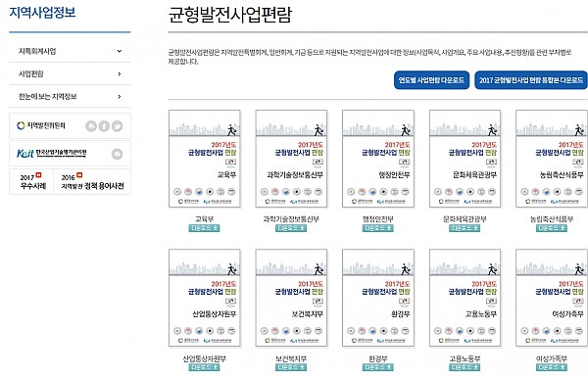The image size is (588, 377).
Task: Click the 농림축산식품부 caption below cover
Action: (x=551, y=218)
